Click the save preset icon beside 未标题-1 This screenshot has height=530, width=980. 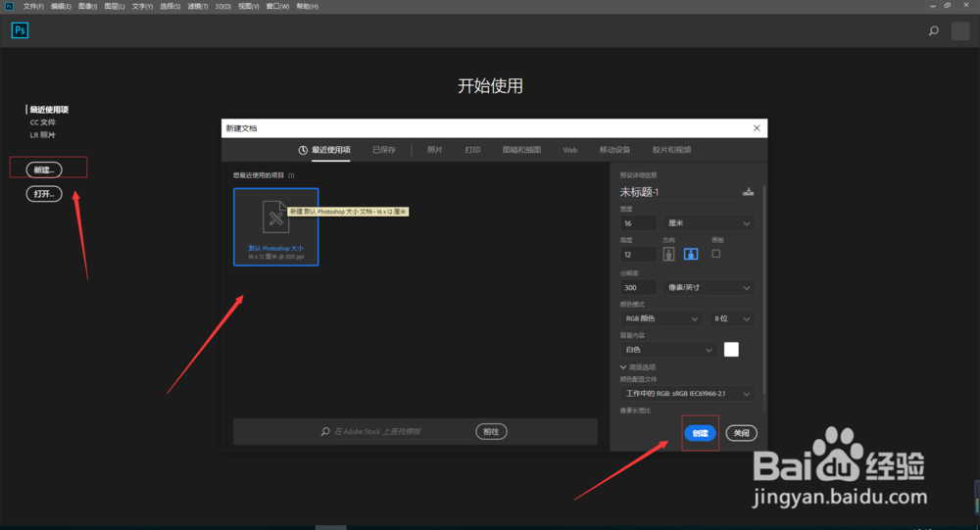pos(748,192)
